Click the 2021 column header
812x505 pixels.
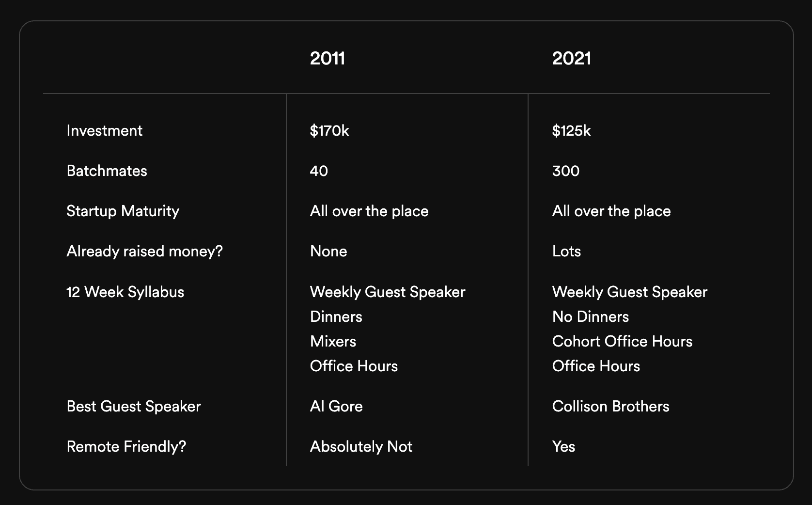click(571, 59)
